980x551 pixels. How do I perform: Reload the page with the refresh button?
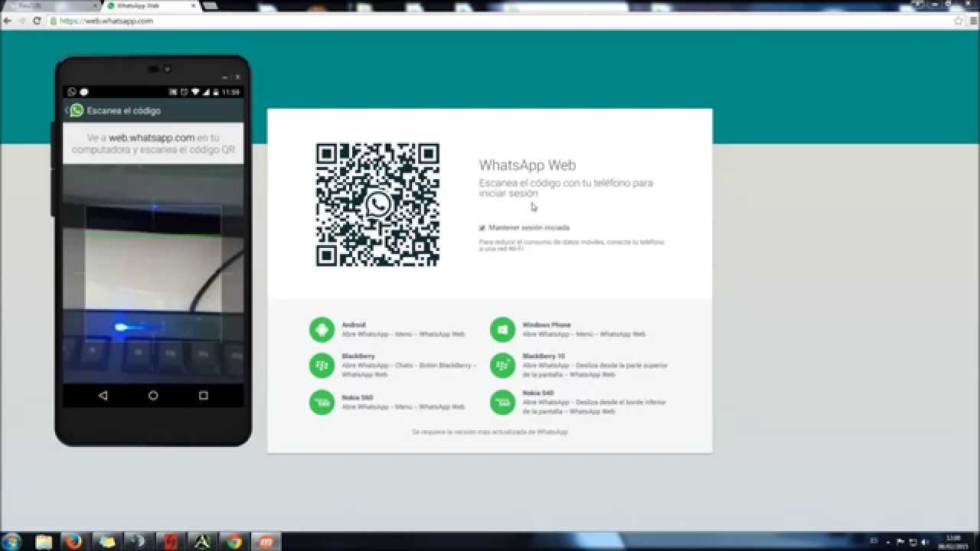click(x=37, y=21)
